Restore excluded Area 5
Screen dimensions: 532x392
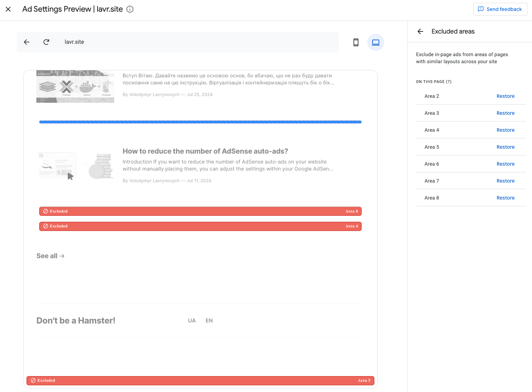click(x=505, y=147)
